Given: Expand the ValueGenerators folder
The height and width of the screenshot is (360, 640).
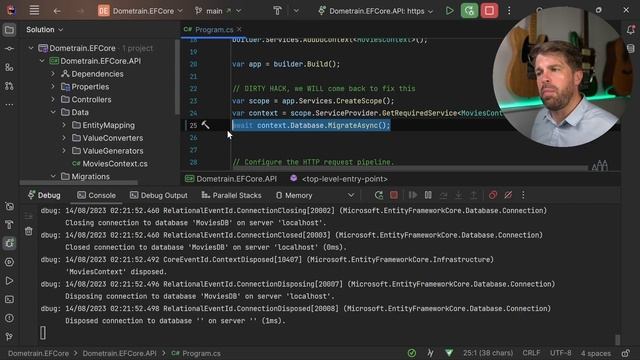Looking at the screenshot, I should [64, 151].
